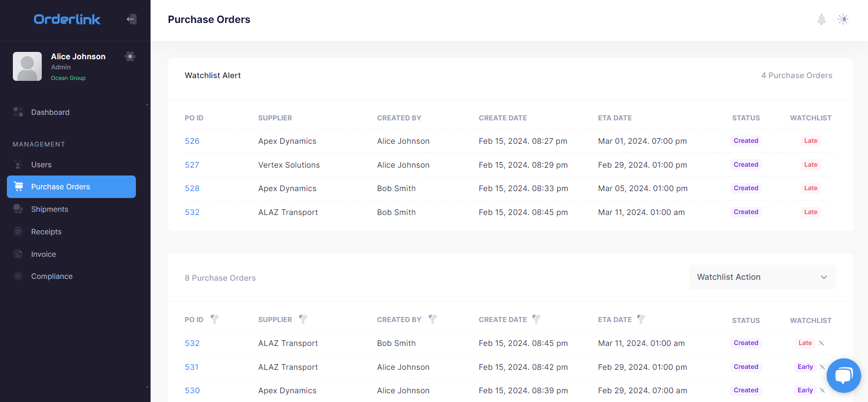This screenshot has width=868, height=402.
Task: Filter by Created By column
Action: [x=432, y=319]
